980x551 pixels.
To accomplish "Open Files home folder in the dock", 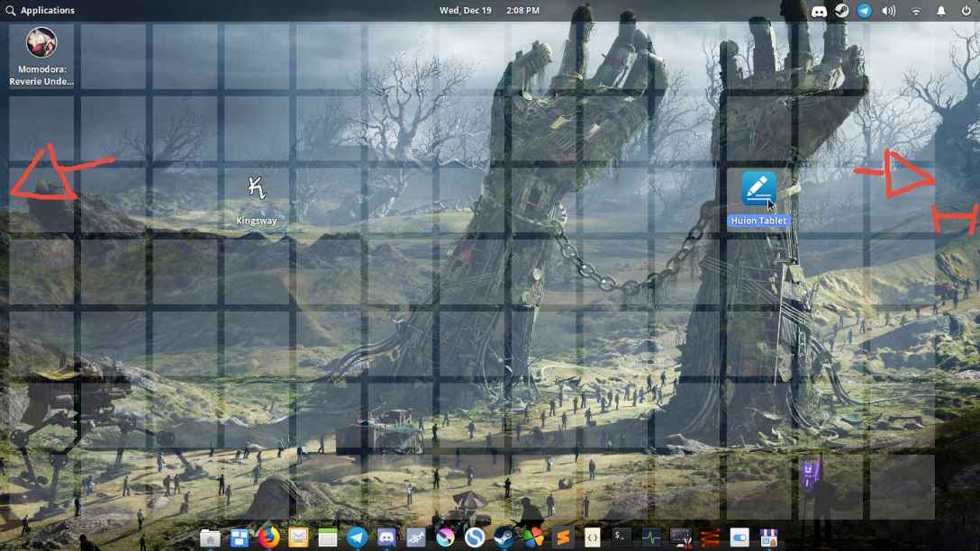I will pos(210,537).
